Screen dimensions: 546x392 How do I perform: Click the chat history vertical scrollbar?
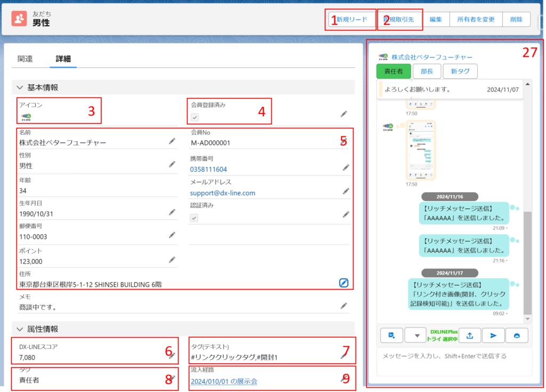click(x=528, y=261)
